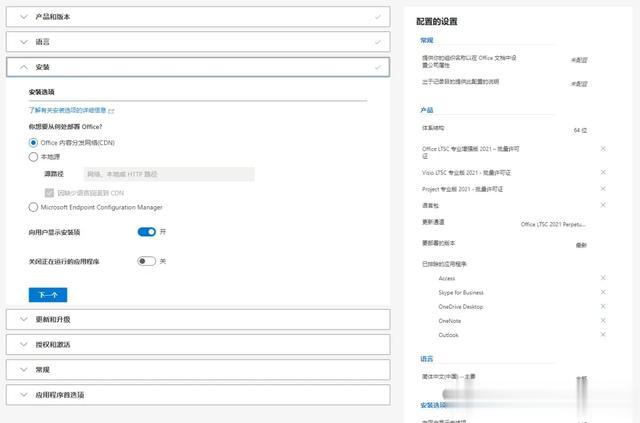Click the 源路径 input field
The width and height of the screenshot is (640, 423).
point(169,174)
